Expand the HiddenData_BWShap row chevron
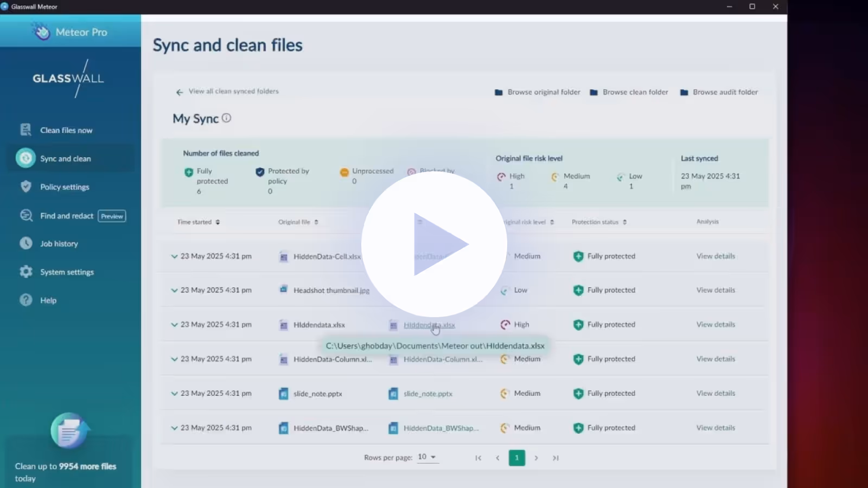The height and width of the screenshot is (488, 868). [x=174, y=428]
